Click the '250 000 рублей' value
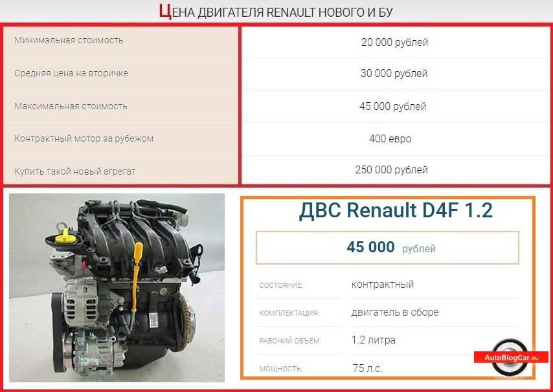Screen dimensions: 553x392 click(392, 169)
